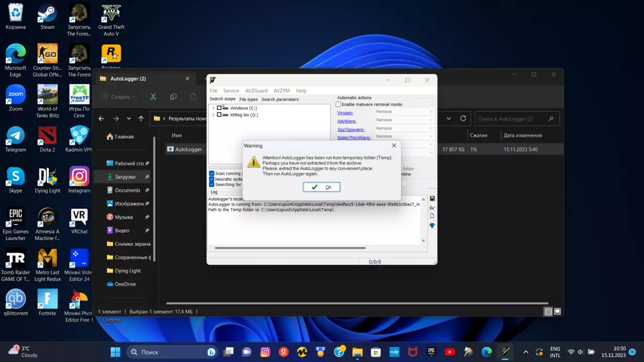Click YouTube icon in the taskbar
This screenshot has width=644, height=362.
coord(450,352)
